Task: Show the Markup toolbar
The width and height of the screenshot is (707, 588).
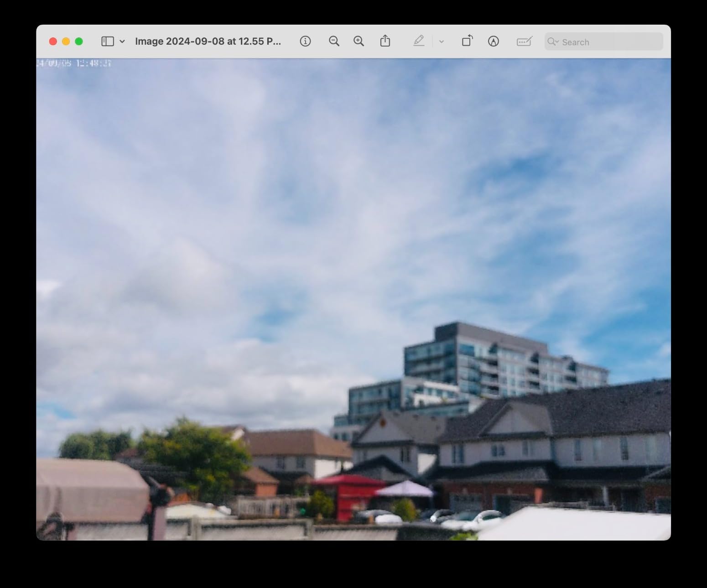Action: coord(493,42)
